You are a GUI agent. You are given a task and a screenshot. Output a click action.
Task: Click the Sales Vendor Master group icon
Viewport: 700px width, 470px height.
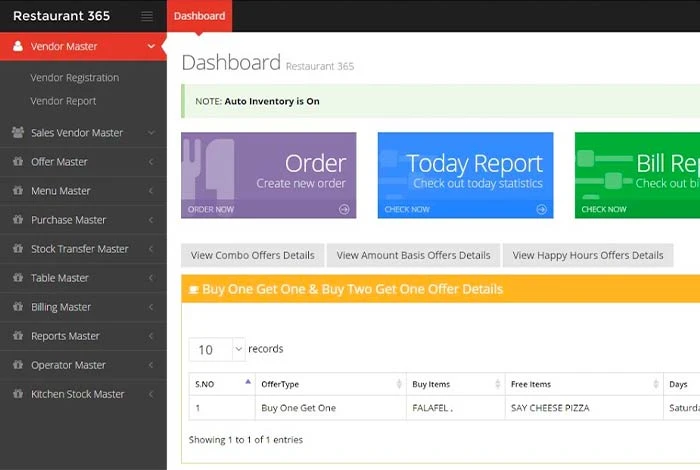coord(18,132)
